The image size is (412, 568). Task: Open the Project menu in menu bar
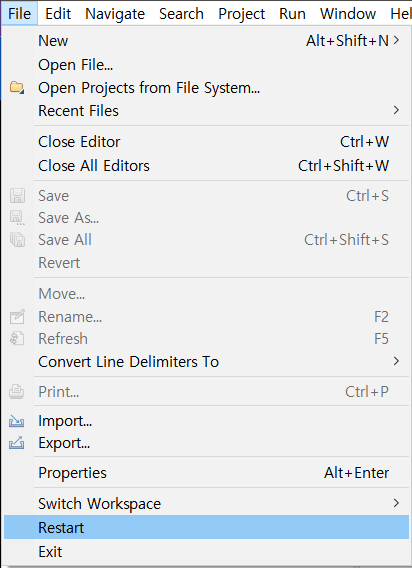241,14
